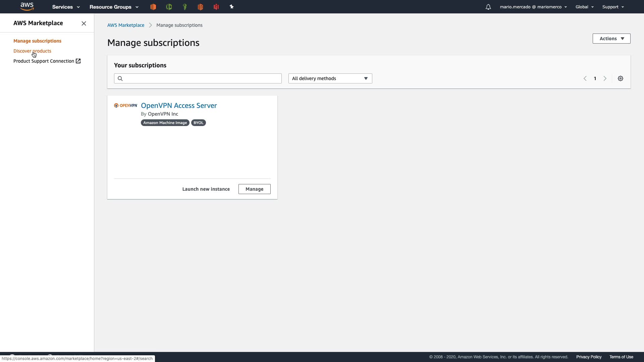The image size is (644, 362).
Task: Click the Discover products sidebar link
Action: click(32, 51)
